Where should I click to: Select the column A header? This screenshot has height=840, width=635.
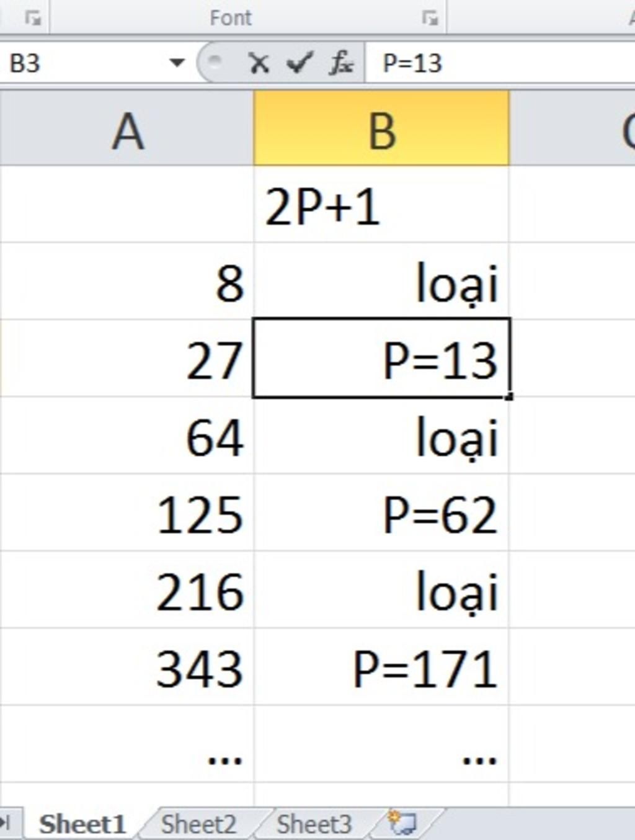coord(127,131)
